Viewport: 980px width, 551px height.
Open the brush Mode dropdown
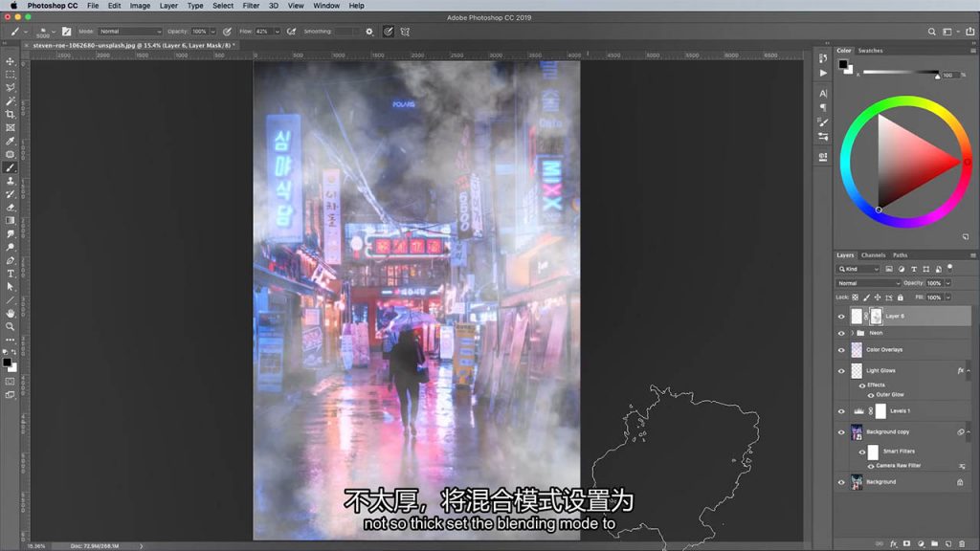click(129, 32)
